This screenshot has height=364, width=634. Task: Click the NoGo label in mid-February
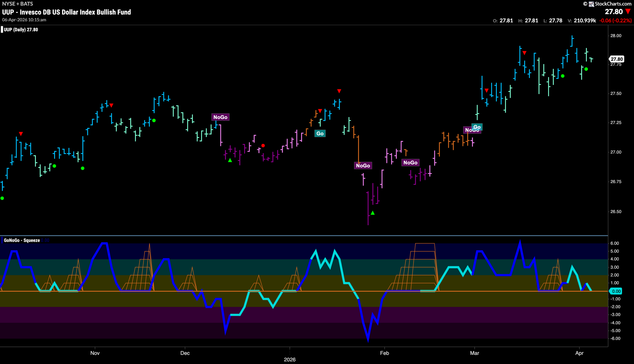point(410,163)
